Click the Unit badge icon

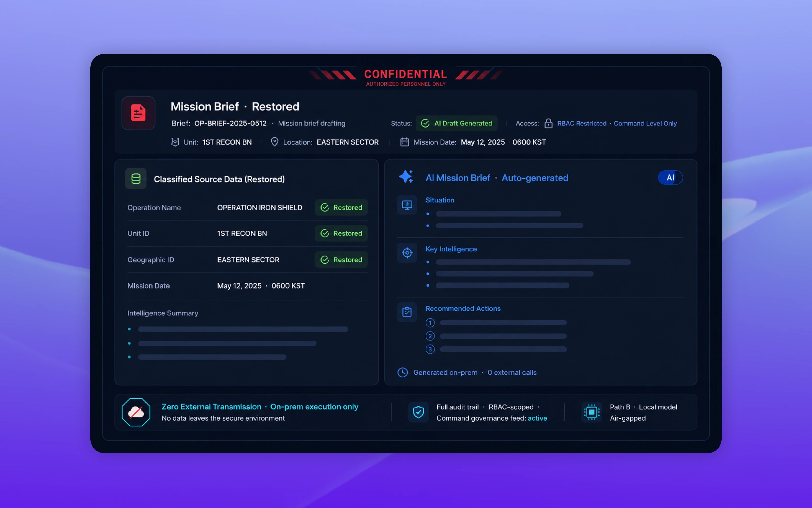point(175,142)
